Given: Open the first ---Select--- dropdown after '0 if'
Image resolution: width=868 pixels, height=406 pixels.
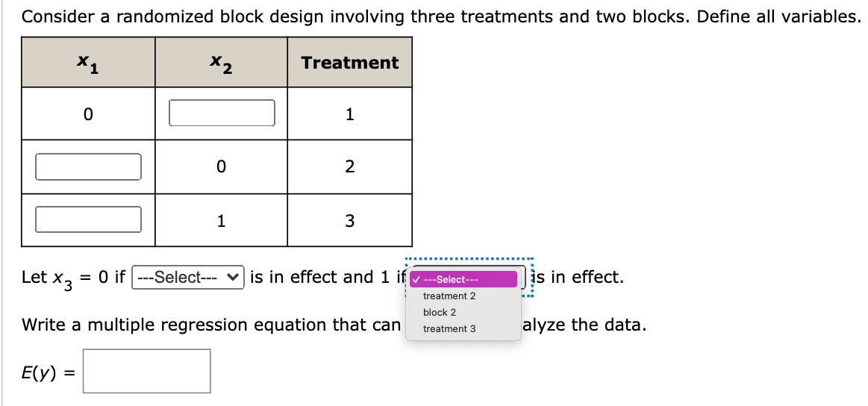Looking at the screenshot, I should [x=187, y=277].
